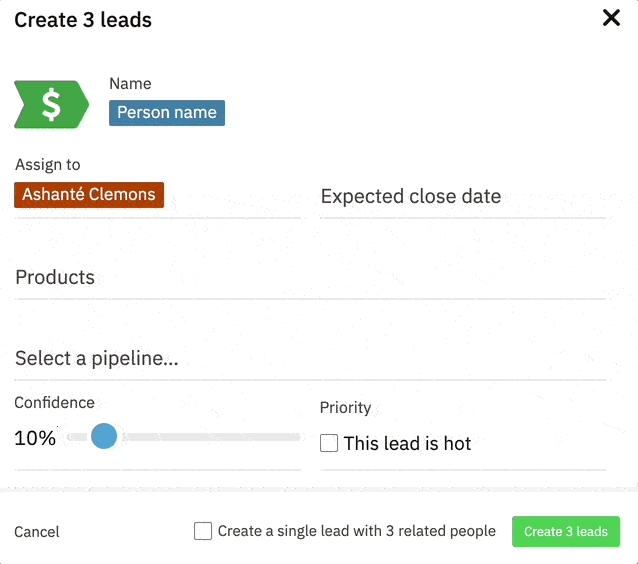638x564 pixels.
Task: Enable the This lead is hot checkbox
Action: (x=329, y=443)
